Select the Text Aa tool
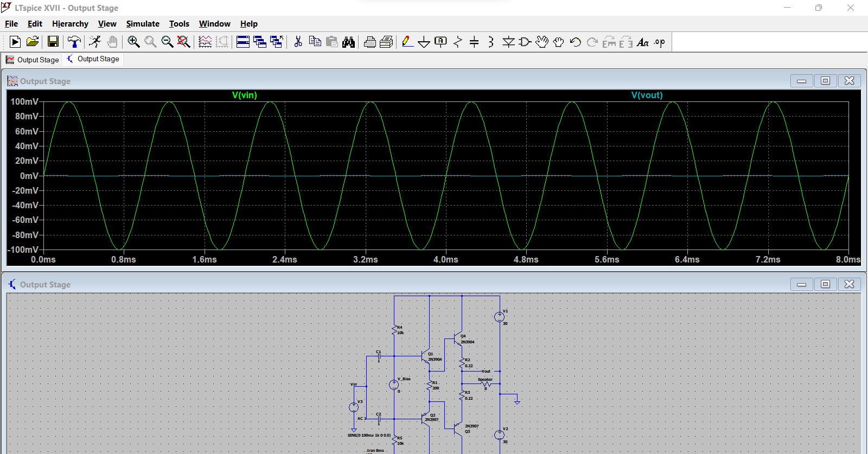Image resolution: width=868 pixels, height=454 pixels. click(x=643, y=42)
